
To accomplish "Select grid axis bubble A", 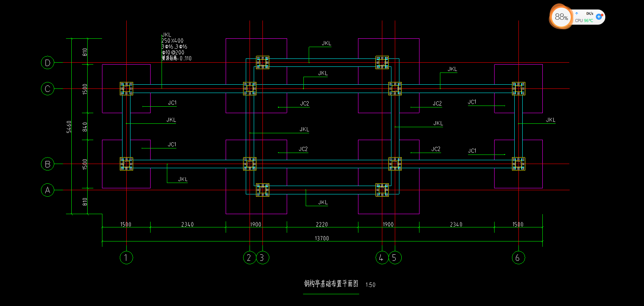I will point(47,190).
